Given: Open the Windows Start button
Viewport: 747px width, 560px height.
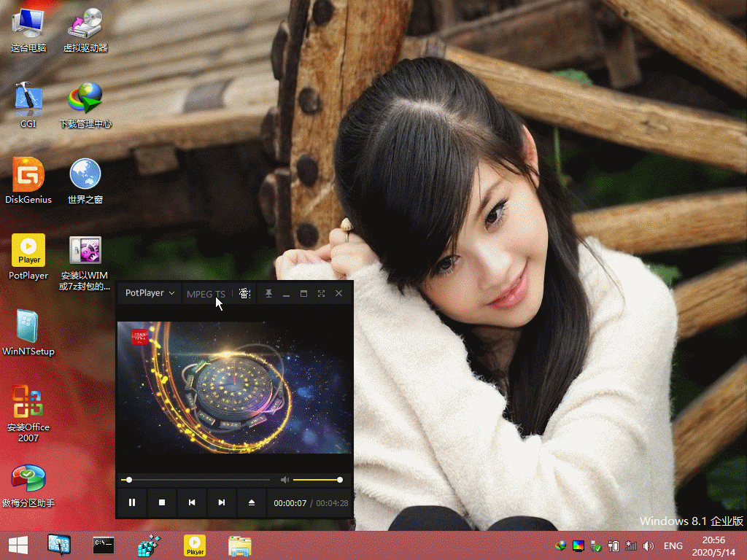Looking at the screenshot, I should click(18, 545).
